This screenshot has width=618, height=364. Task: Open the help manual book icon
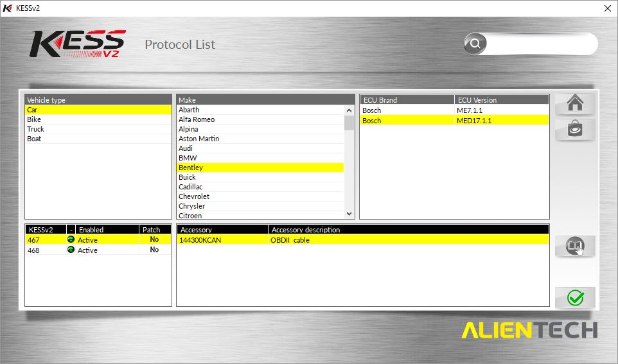pos(574,246)
